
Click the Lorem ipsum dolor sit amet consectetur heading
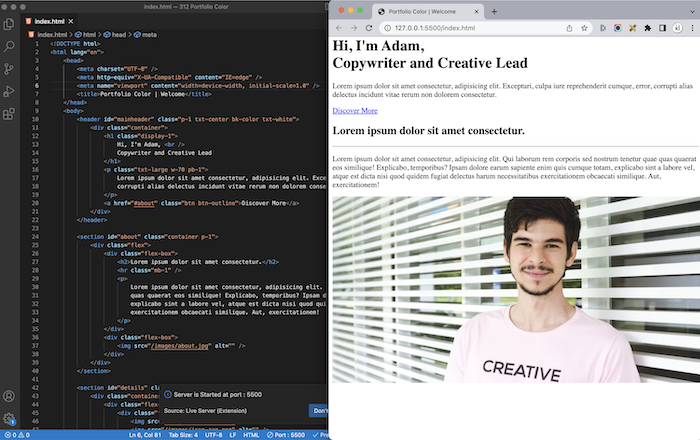coord(429,131)
